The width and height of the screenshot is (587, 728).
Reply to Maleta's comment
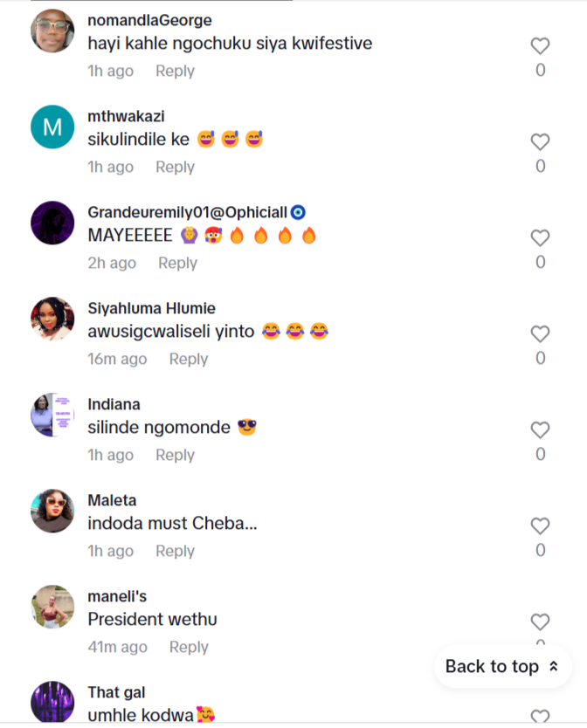pos(175,551)
